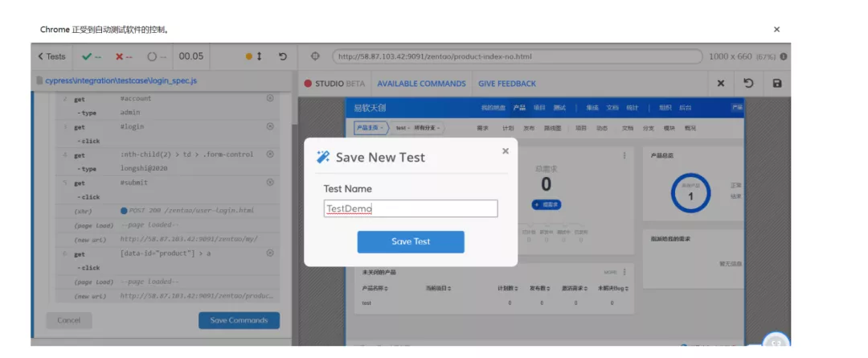Select the 'longshi@2020' type command value
The height and width of the screenshot is (358, 868).
[144, 168]
